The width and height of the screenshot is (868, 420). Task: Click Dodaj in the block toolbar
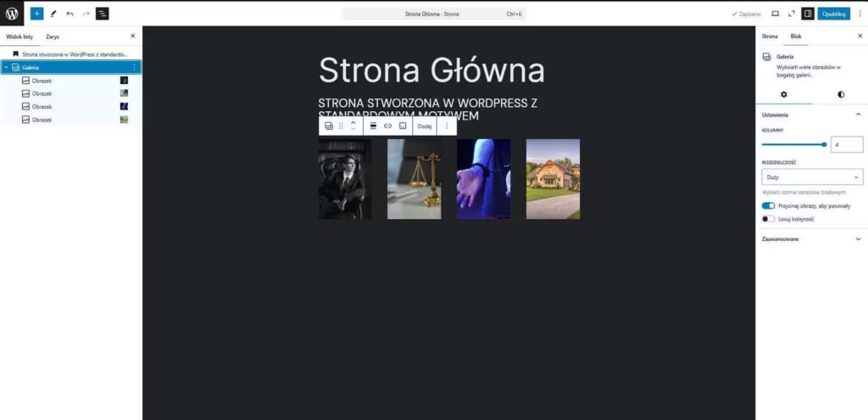[425, 126]
